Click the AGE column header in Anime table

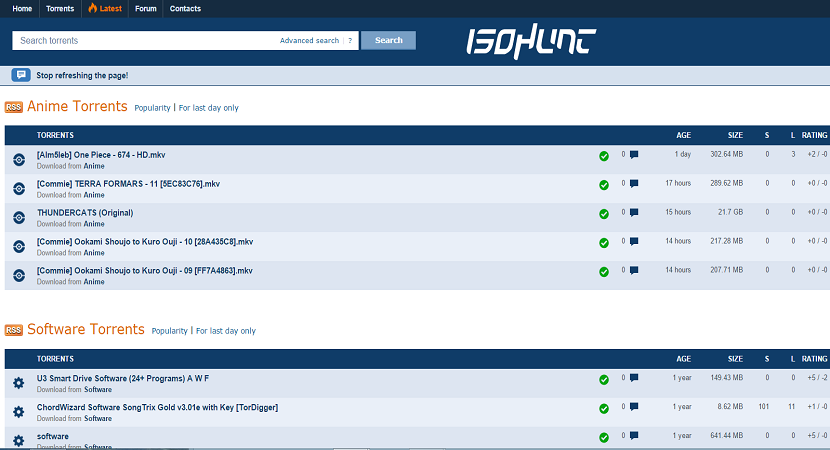click(683, 136)
